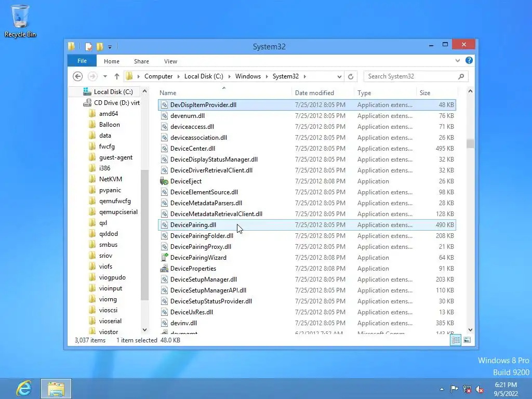
Task: Click Windows in the address breadcrumb
Action: point(248,76)
